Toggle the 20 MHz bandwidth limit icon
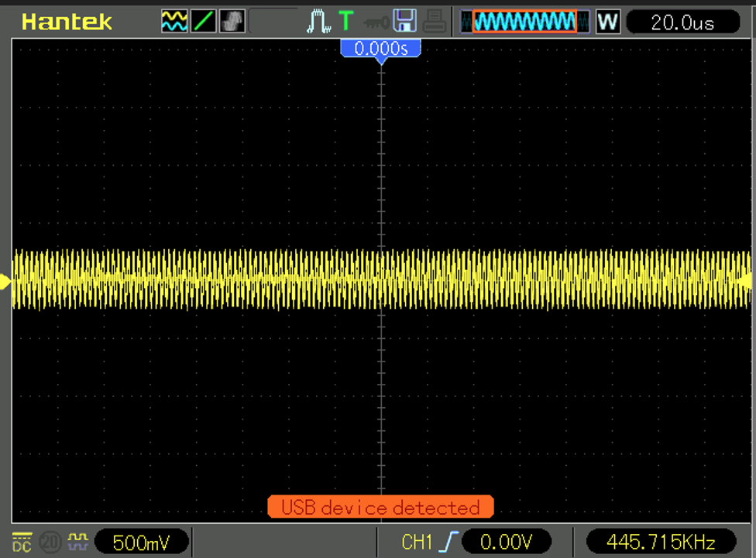The image size is (756, 558). click(50, 543)
